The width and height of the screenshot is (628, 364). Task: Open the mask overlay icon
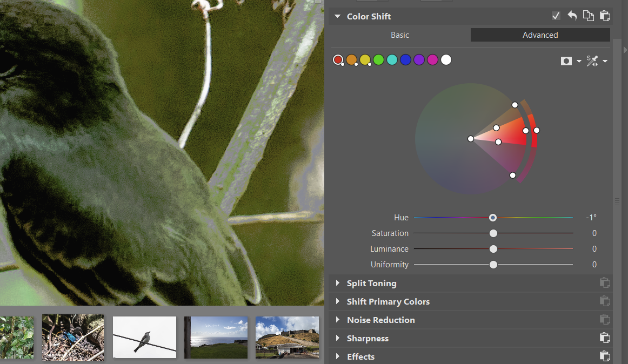566,61
